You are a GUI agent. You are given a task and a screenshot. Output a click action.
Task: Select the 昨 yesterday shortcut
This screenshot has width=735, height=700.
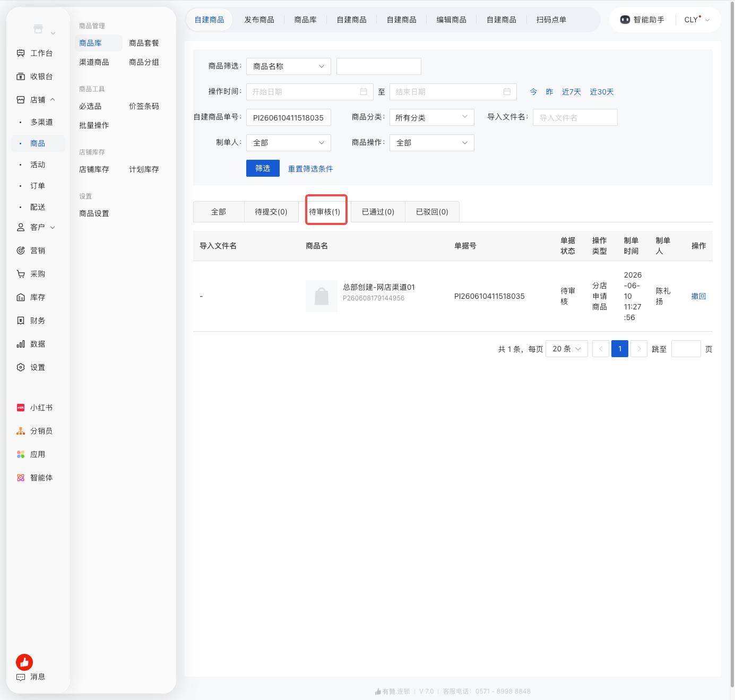(549, 92)
